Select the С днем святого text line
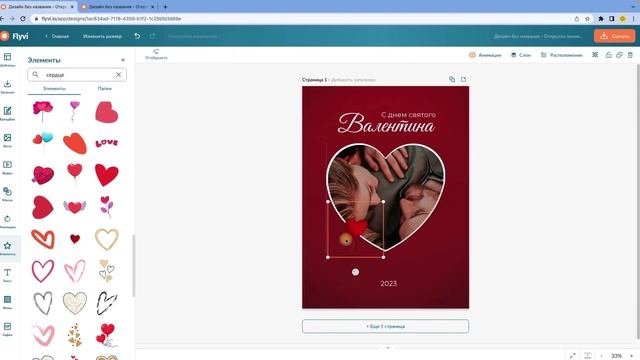640x360 pixels. 408,115
